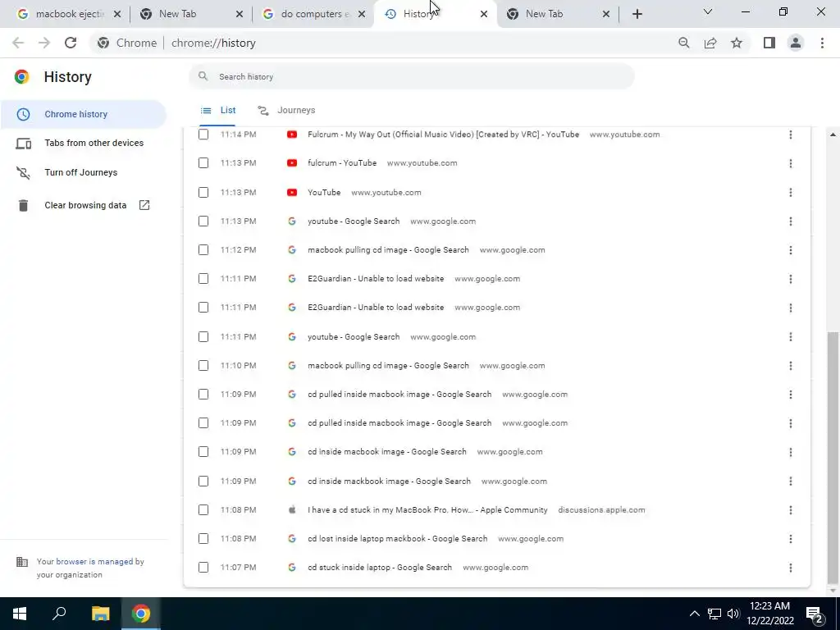This screenshot has height=630, width=840.
Task: Click the external-link icon beside Clear browsing data
Action: tap(144, 205)
